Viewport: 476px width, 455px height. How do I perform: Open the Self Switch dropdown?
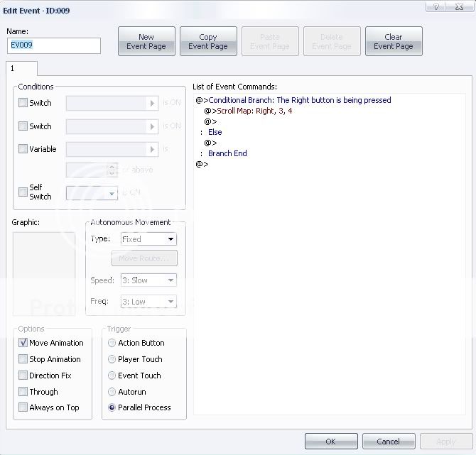92,193
